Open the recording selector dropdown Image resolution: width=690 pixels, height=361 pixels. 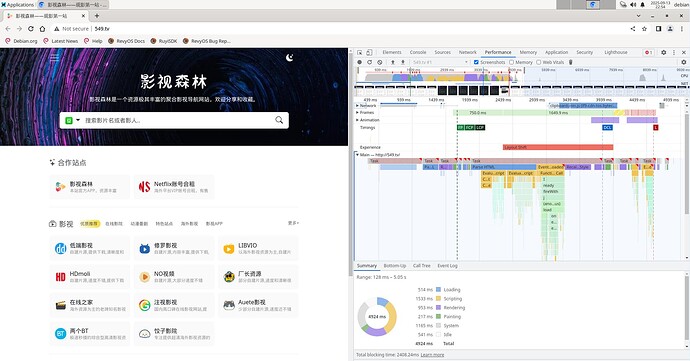click(440, 63)
